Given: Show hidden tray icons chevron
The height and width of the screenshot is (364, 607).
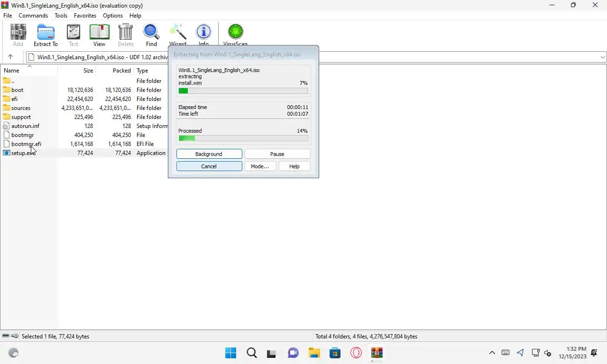Looking at the screenshot, I should pyautogui.click(x=492, y=353).
